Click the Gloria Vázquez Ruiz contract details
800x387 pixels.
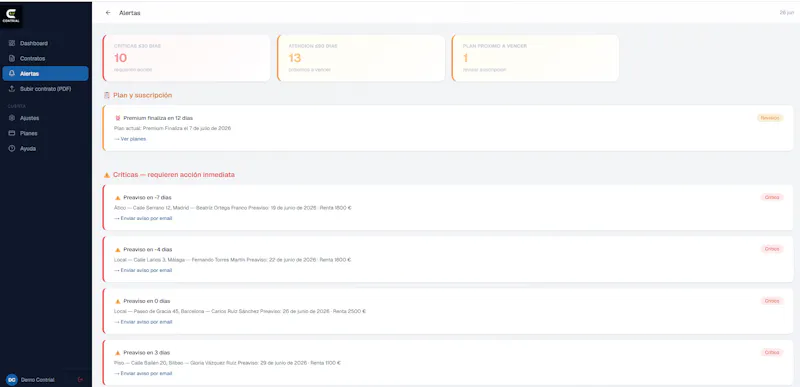tap(227, 363)
